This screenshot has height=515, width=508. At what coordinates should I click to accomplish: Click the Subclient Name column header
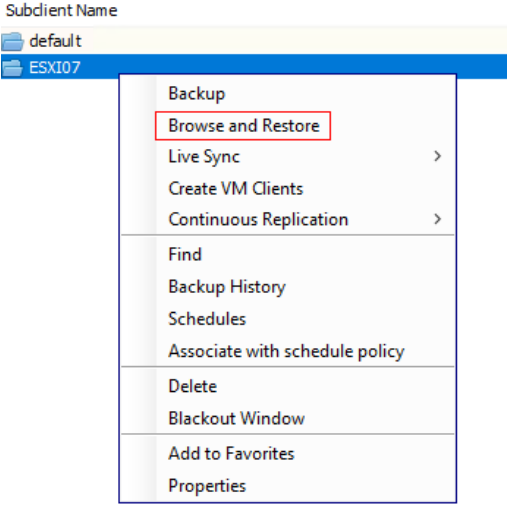pos(62,11)
